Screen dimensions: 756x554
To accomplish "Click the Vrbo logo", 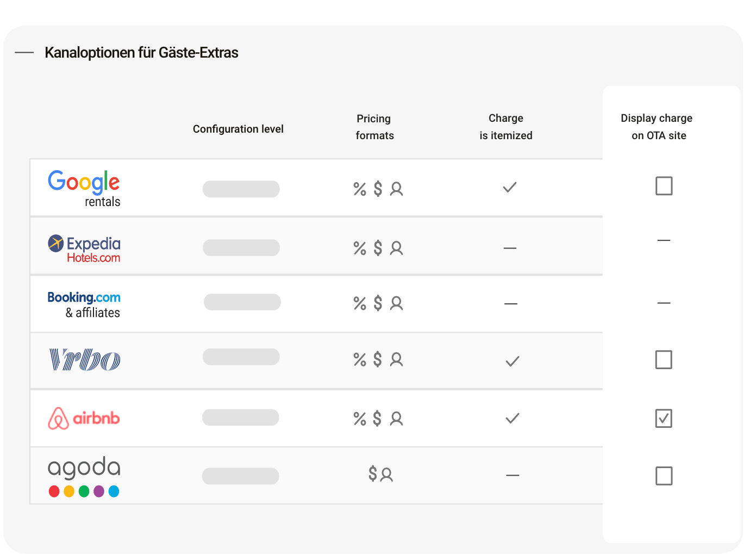I will 85,360.
